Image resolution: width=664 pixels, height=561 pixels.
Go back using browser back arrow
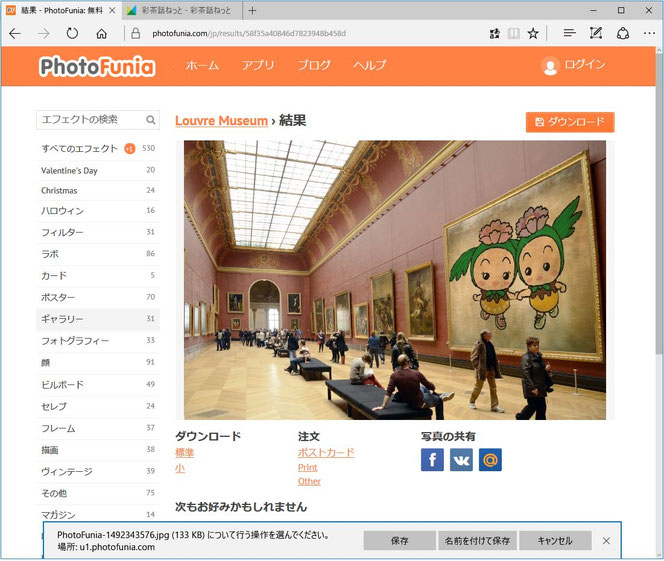coord(15,33)
